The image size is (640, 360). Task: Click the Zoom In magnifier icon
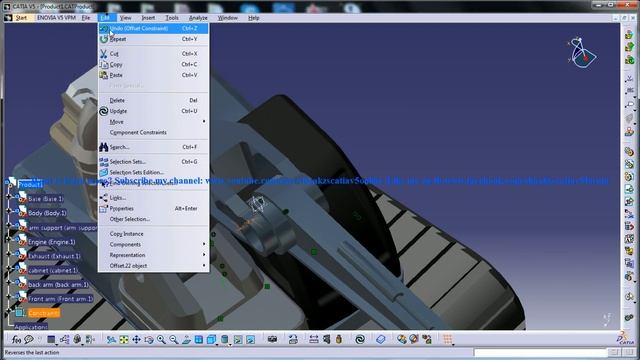[161, 339]
